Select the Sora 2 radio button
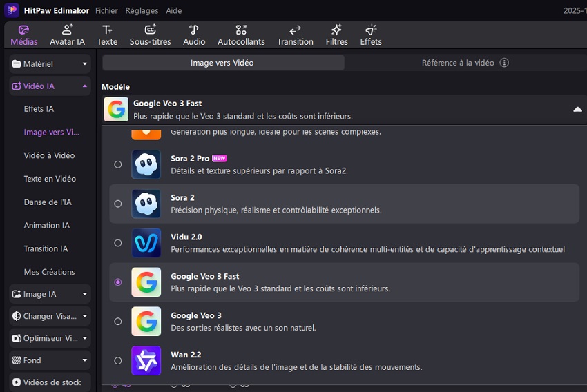This screenshot has width=587, height=392. (118, 204)
